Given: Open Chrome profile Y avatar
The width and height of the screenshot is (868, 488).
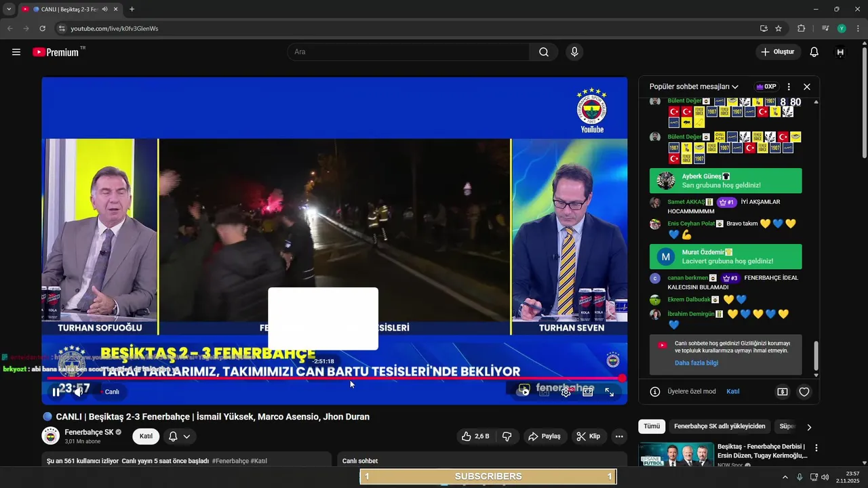Looking at the screenshot, I should pos(842,28).
